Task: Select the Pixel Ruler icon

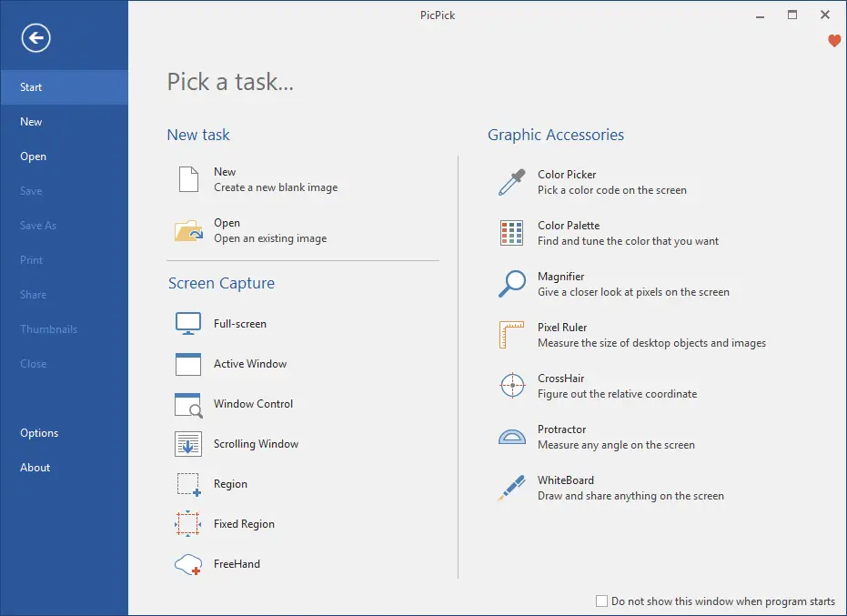Action: click(512, 335)
